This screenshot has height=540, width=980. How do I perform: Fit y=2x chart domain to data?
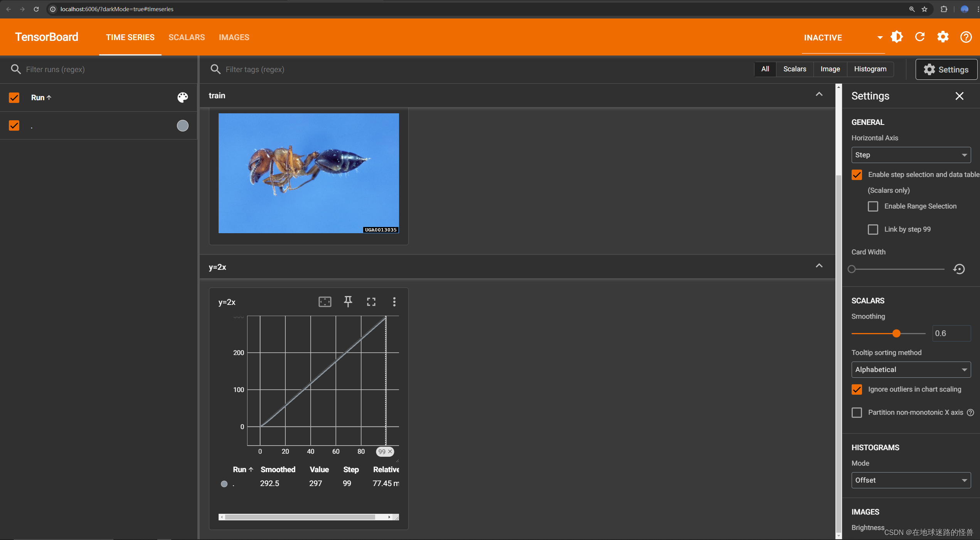(x=325, y=302)
